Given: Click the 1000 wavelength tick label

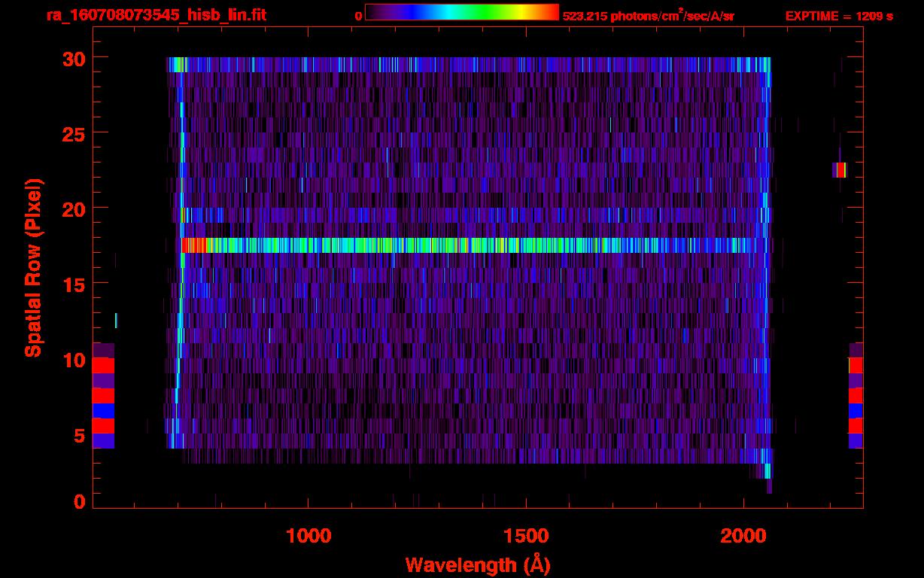Looking at the screenshot, I should (x=309, y=536).
